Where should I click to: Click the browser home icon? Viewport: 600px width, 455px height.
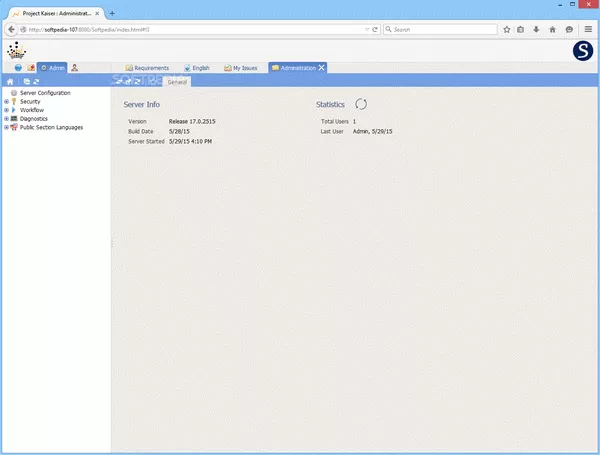553,29
